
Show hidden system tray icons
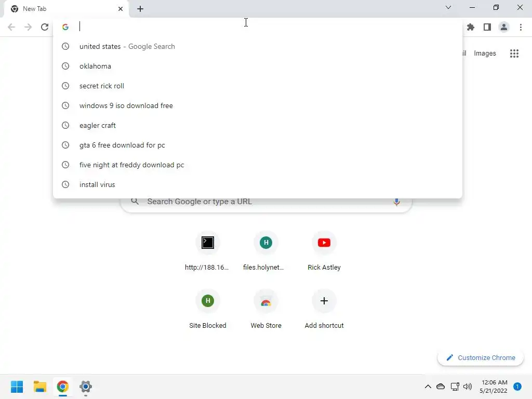point(428,387)
